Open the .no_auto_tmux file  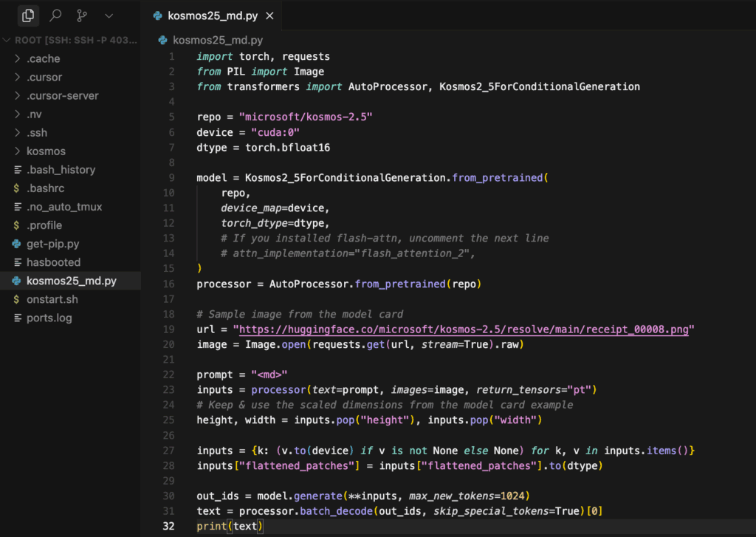point(70,207)
